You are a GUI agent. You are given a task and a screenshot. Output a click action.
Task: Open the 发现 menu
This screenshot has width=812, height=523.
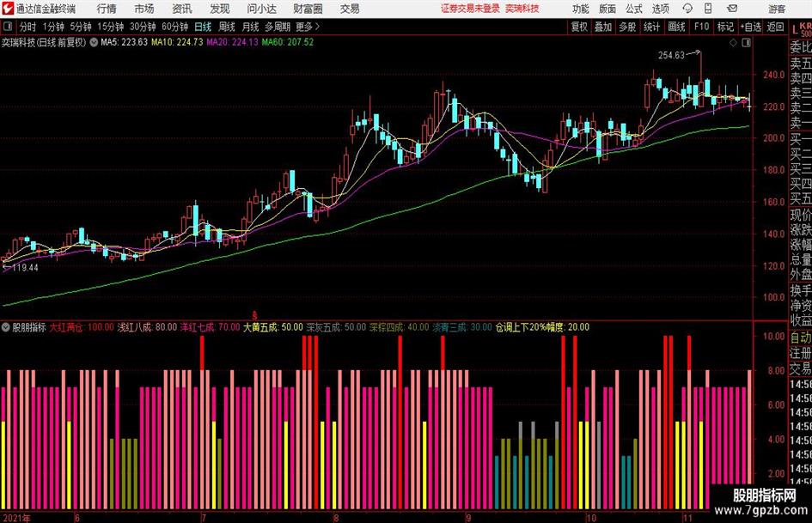click(x=220, y=9)
